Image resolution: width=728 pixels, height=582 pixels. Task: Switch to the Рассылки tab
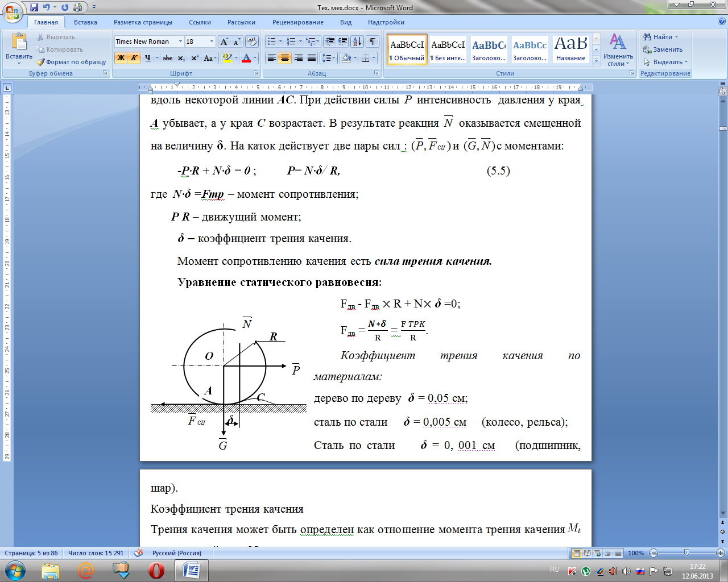[241, 22]
